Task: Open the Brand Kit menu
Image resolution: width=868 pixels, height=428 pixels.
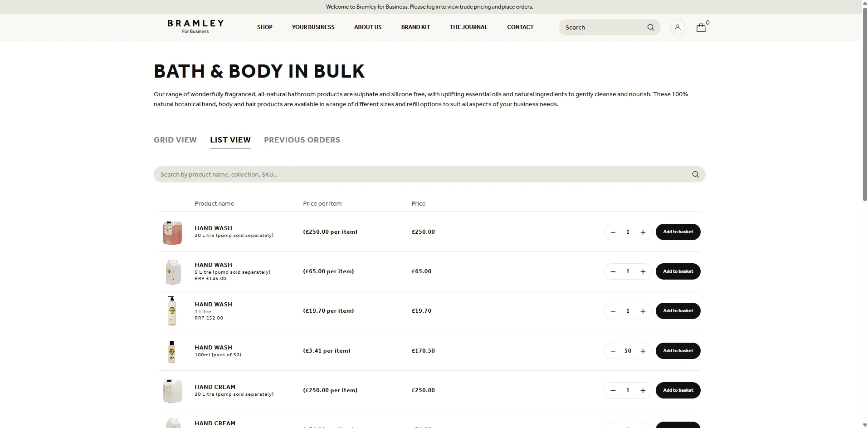Action: (416, 27)
